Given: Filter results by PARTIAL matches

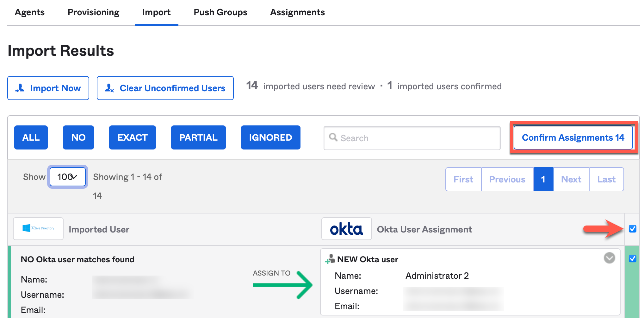Looking at the screenshot, I should coord(198,137).
